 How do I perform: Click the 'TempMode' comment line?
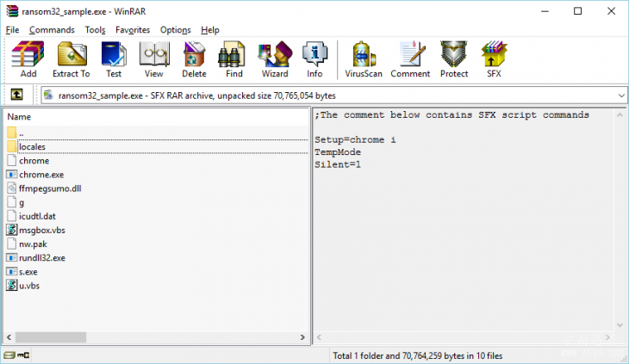point(338,152)
